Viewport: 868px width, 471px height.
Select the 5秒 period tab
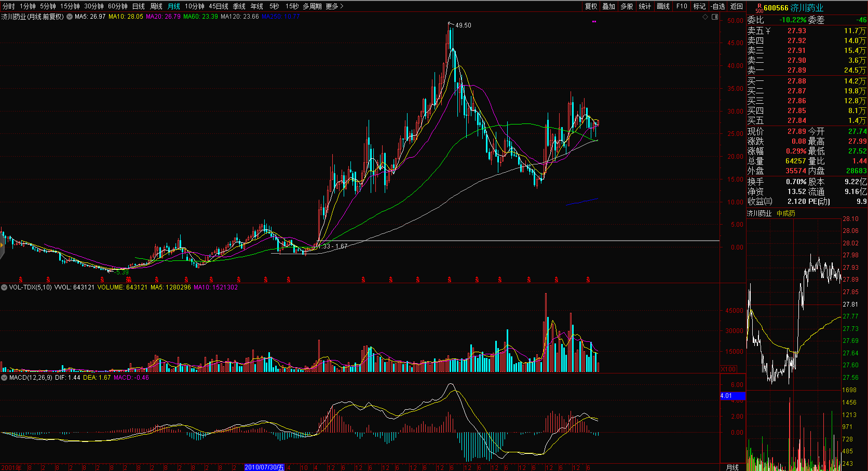(274, 6)
